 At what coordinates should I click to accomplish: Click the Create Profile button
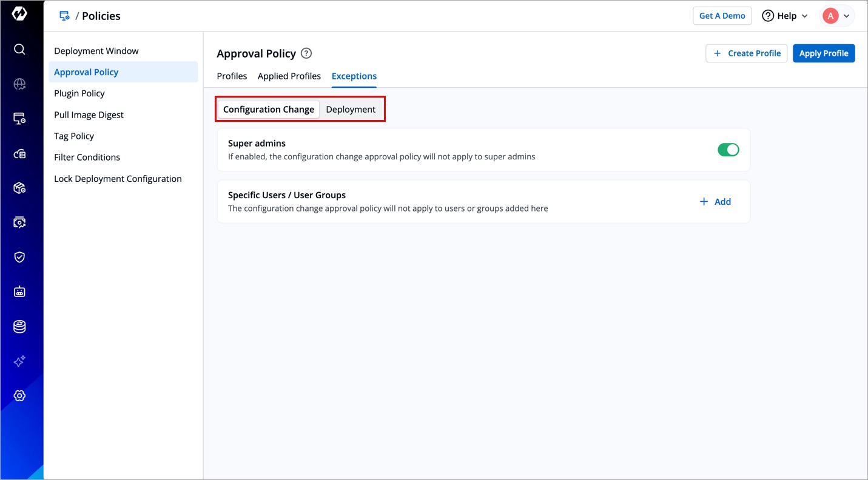746,53
